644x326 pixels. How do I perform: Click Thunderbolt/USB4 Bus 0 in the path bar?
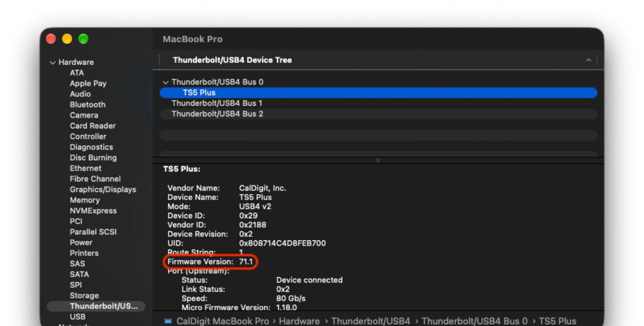pyautogui.click(x=474, y=321)
